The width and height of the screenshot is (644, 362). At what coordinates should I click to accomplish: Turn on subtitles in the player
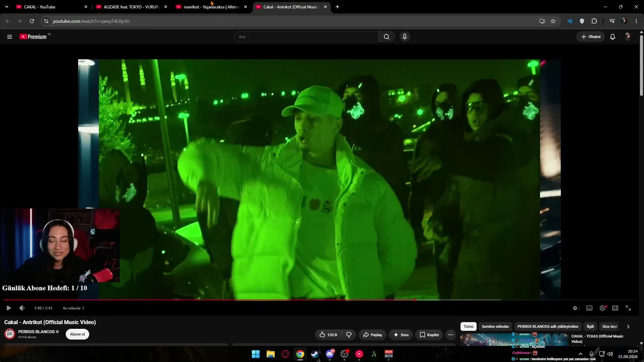tap(589, 308)
